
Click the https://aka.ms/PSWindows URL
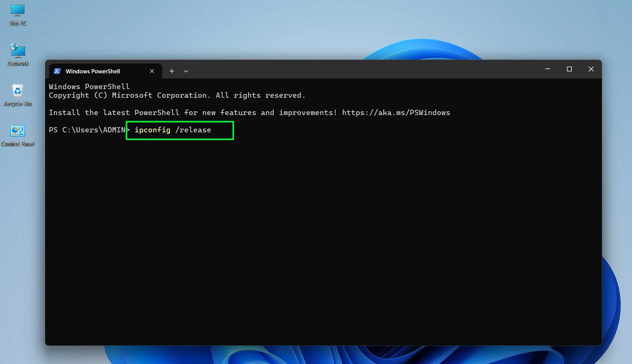pyautogui.click(x=396, y=112)
